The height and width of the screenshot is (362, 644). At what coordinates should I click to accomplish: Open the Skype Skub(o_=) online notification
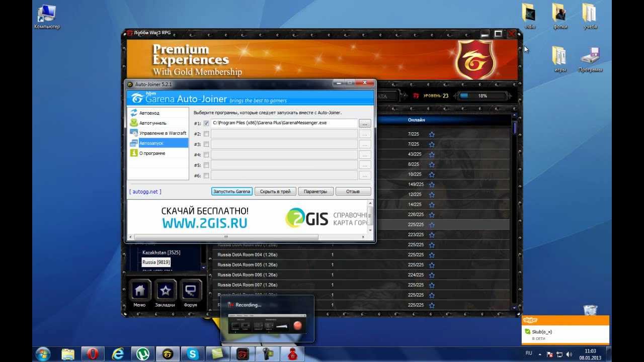[x=566, y=330]
